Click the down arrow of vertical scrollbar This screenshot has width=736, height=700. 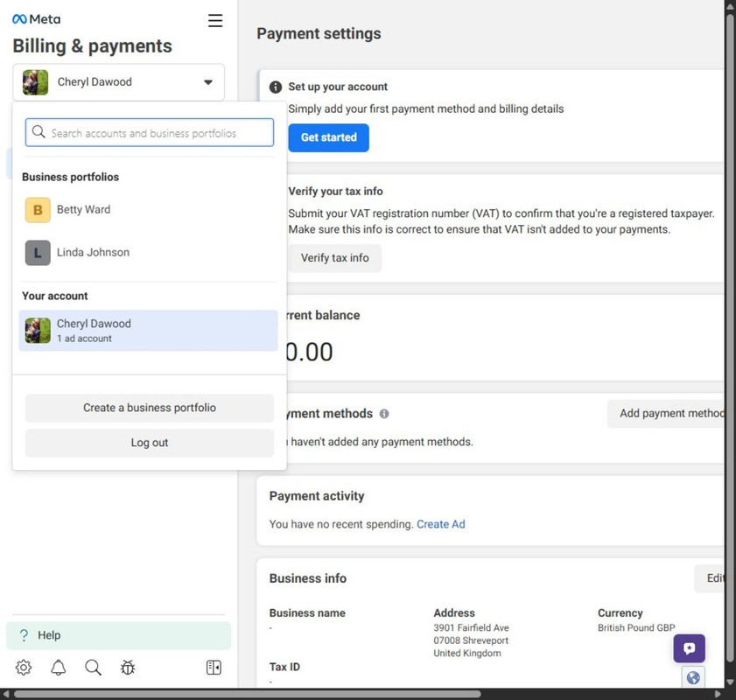pos(730,682)
